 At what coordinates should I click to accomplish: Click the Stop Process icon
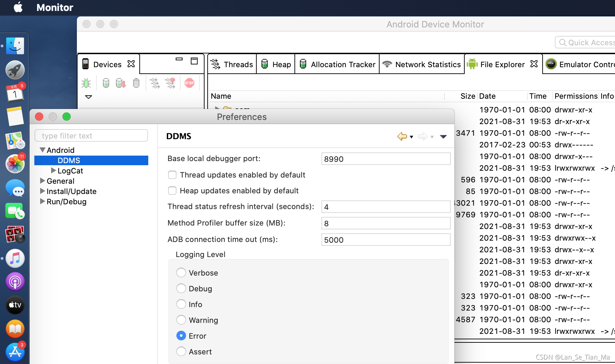pyautogui.click(x=189, y=83)
